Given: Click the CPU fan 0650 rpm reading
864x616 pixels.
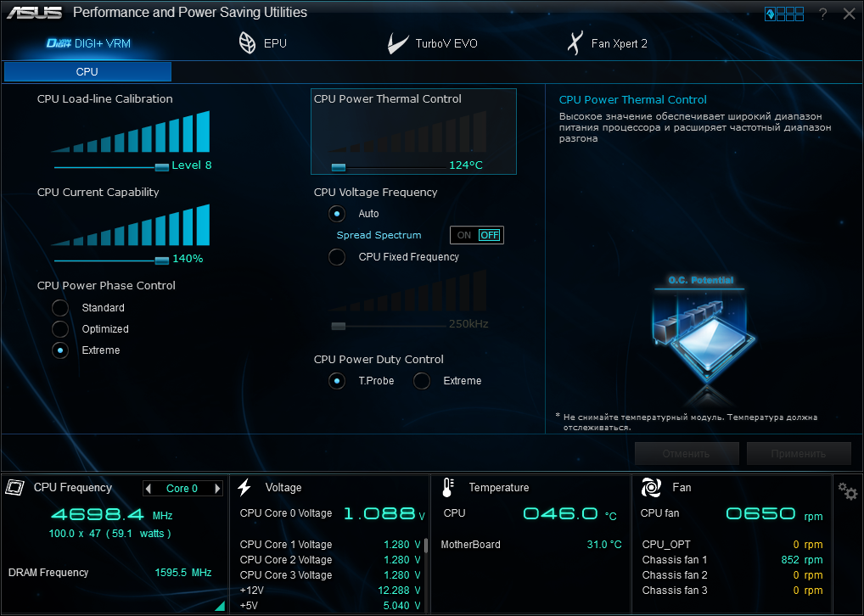Looking at the screenshot, I should [x=774, y=514].
